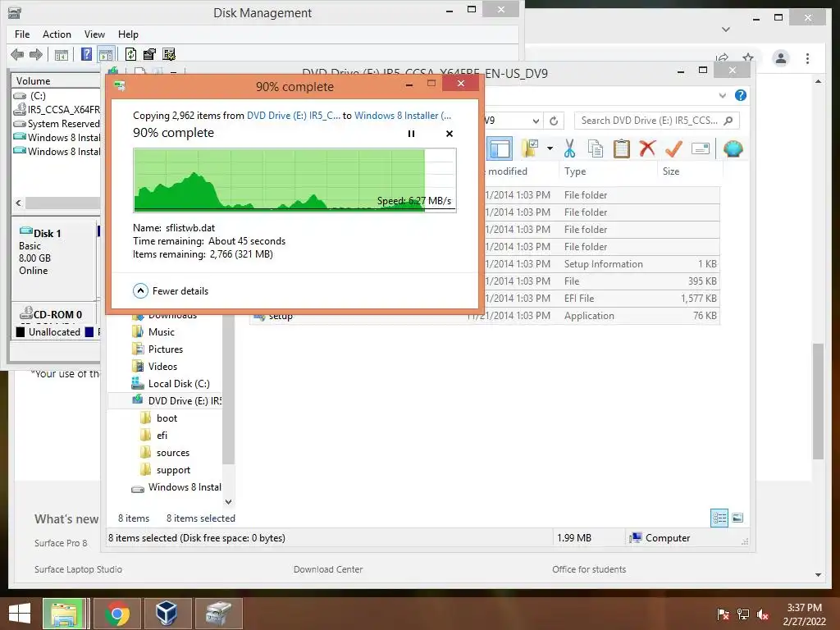
Task: Select the System Reserved volume row
Action: (x=57, y=124)
